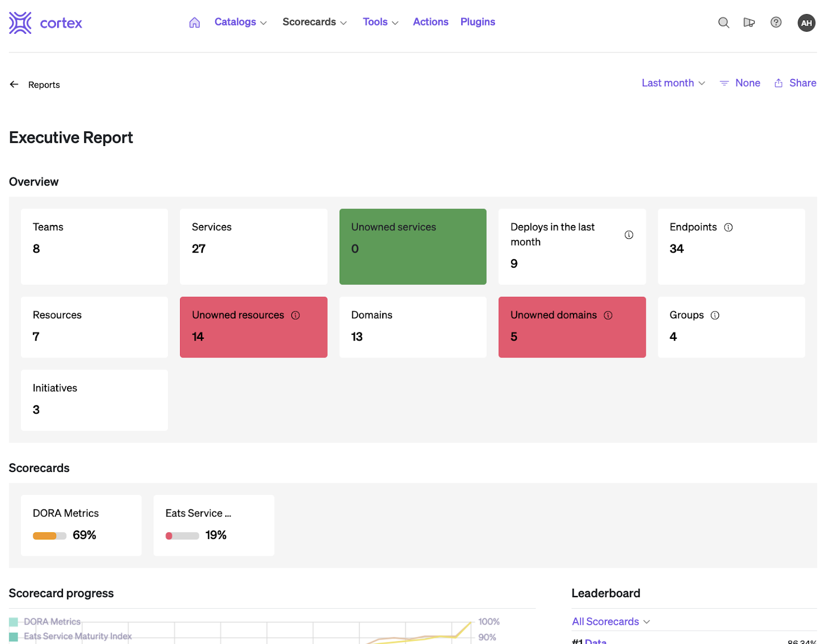832x644 pixels.
Task: Expand the Catalogs menu
Action: click(x=240, y=22)
